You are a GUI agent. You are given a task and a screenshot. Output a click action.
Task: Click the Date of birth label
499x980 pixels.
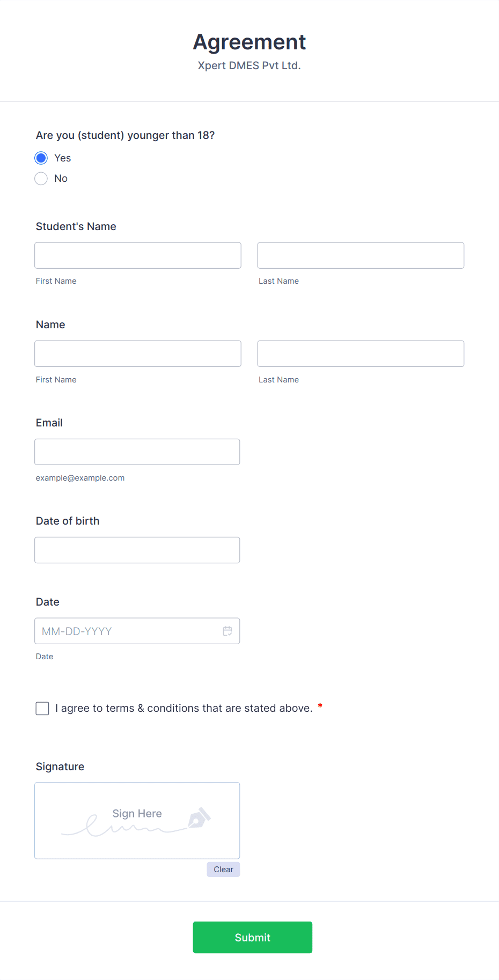[68, 521]
